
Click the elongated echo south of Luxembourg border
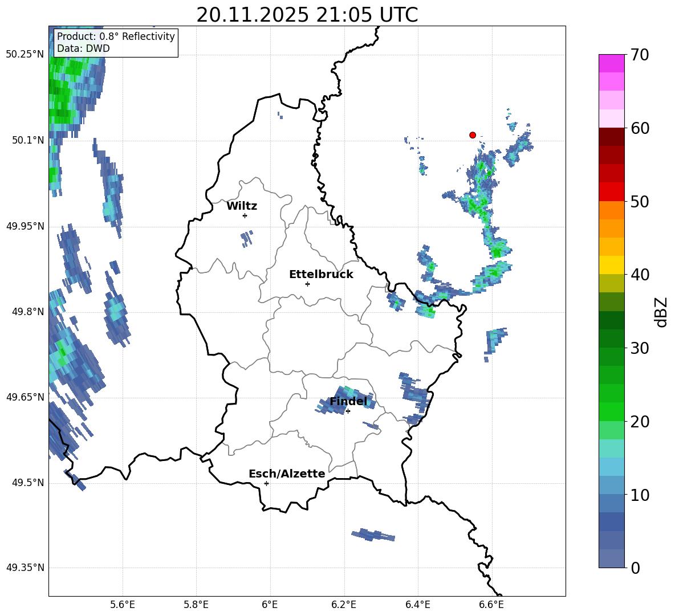click(373, 535)
